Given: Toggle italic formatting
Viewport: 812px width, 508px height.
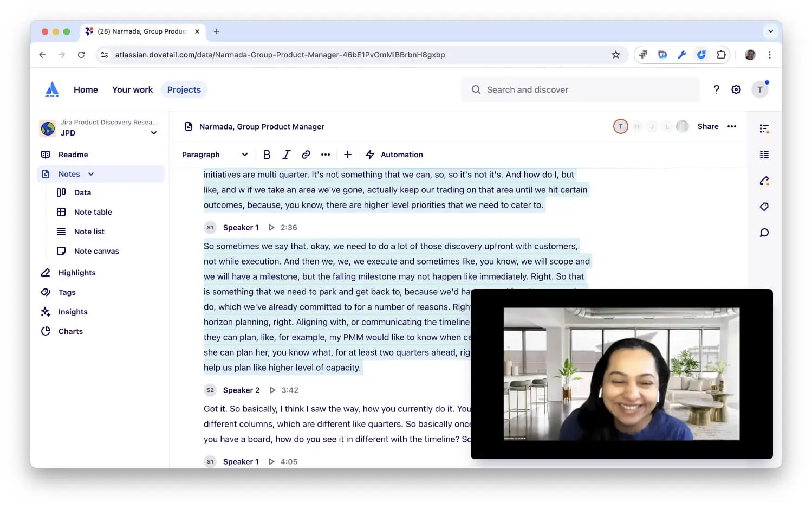Looking at the screenshot, I should click(286, 155).
